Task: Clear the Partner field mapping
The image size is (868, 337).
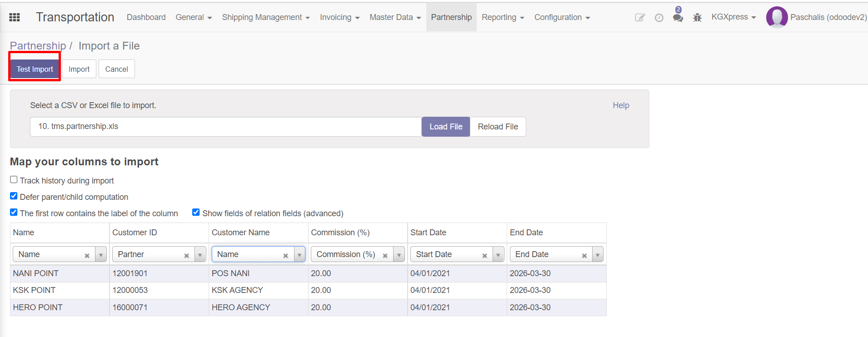Action: coord(186,256)
